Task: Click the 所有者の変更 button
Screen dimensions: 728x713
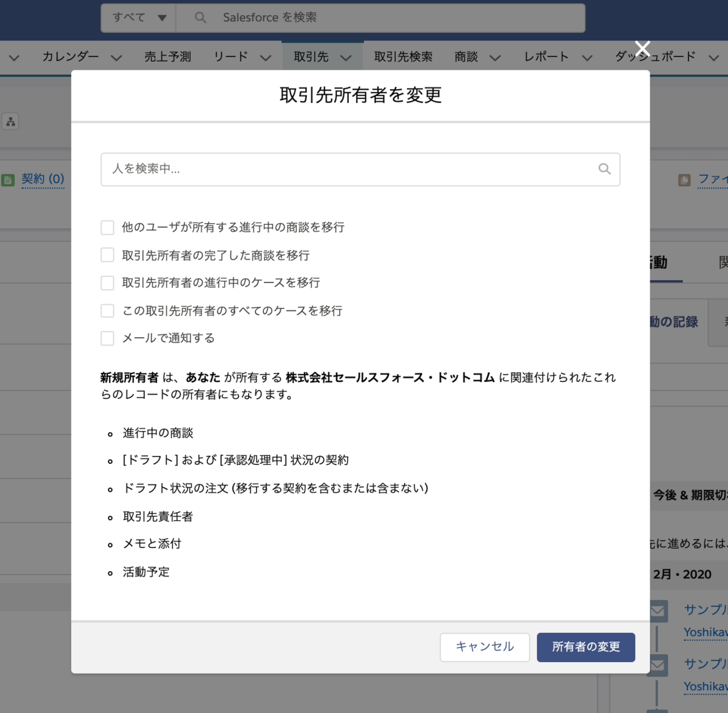Action: (586, 647)
